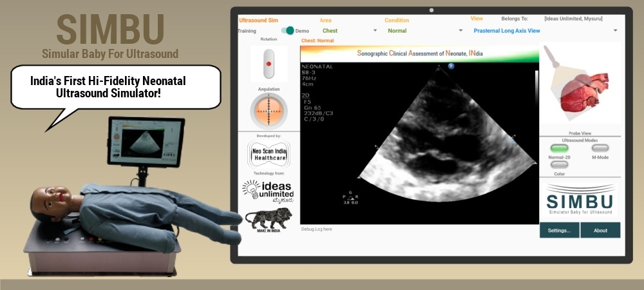Click the Ideas Unlimited lightbulb logo
The width and height of the screenshot is (644, 290).
click(268, 191)
